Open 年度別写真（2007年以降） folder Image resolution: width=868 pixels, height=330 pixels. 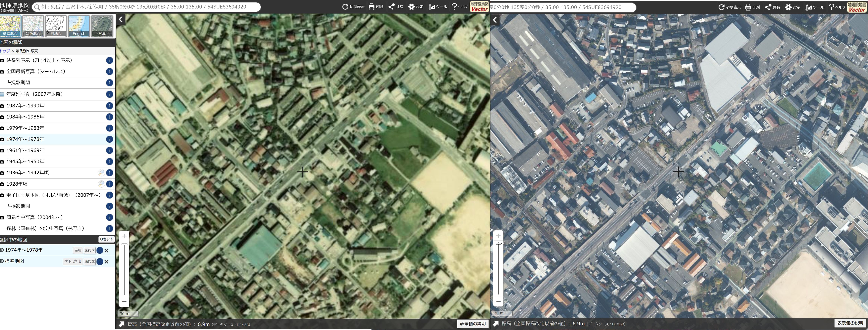point(34,94)
